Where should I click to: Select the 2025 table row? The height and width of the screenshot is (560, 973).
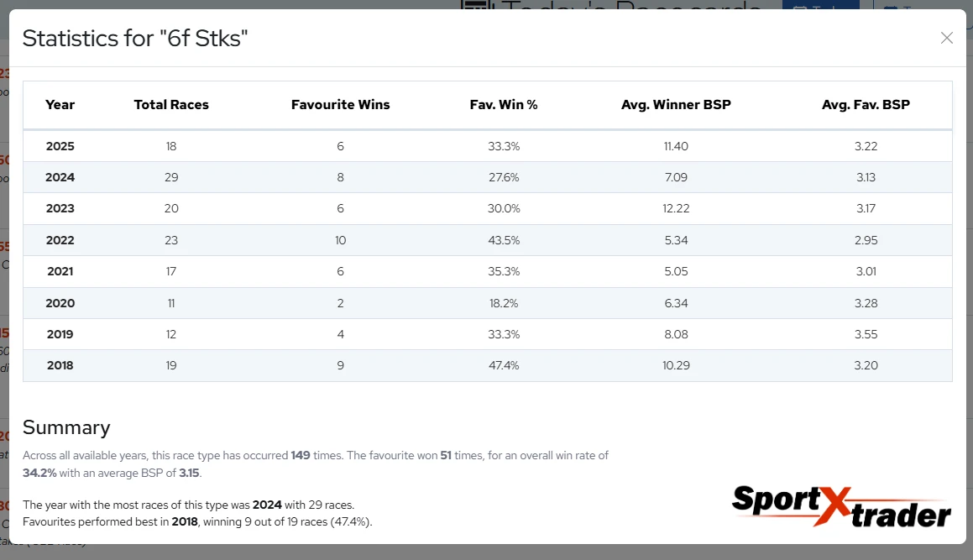point(487,146)
